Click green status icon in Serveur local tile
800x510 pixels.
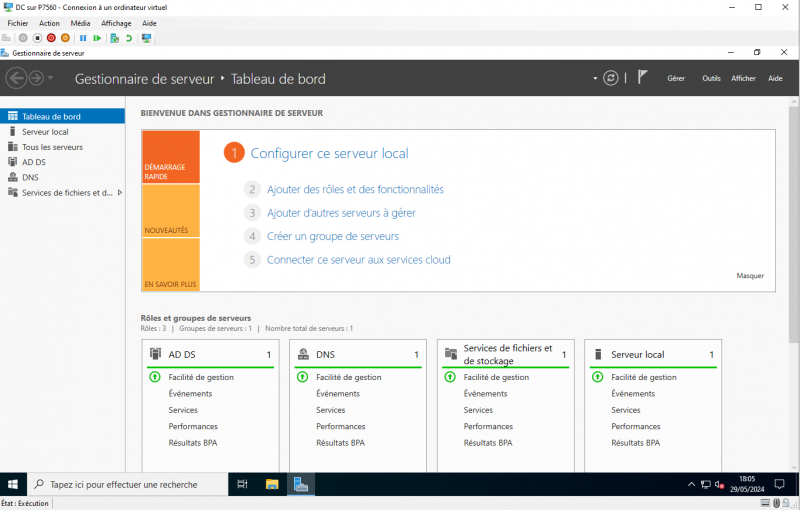(597, 377)
